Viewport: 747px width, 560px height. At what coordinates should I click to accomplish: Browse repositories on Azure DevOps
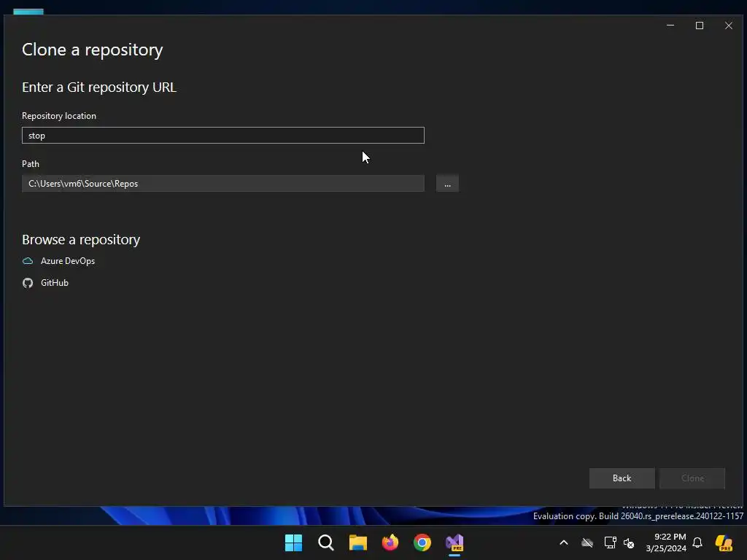68,261
